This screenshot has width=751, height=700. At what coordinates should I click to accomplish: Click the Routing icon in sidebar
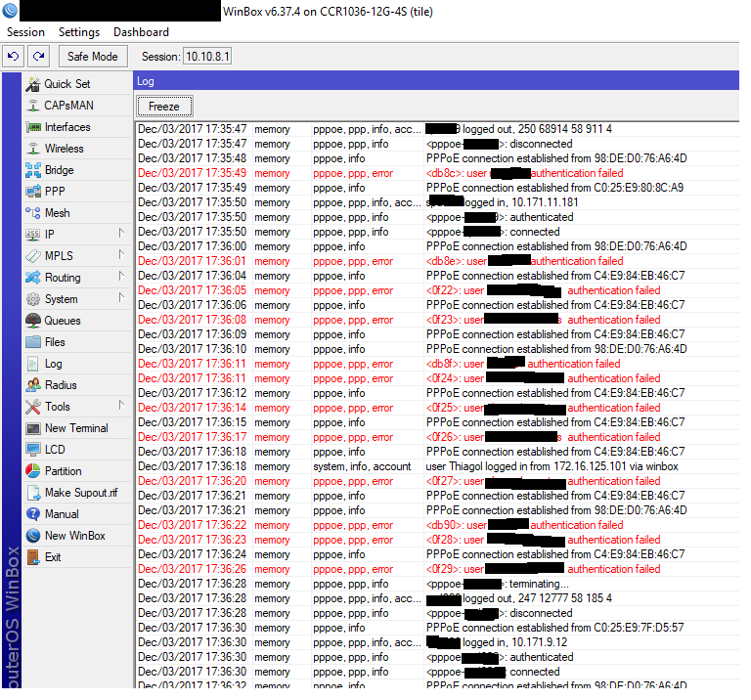click(33, 278)
